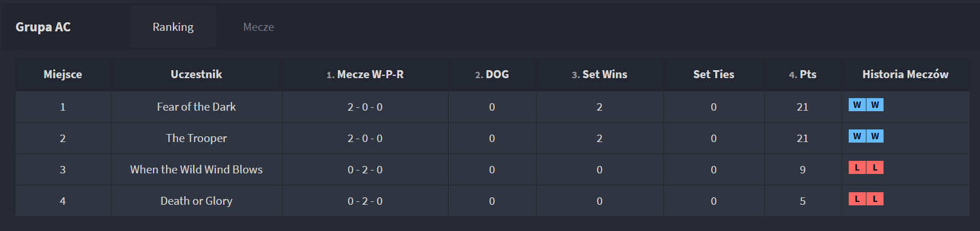Open the Mecze tab
Viewport: 980px width, 231px height.
tap(259, 27)
